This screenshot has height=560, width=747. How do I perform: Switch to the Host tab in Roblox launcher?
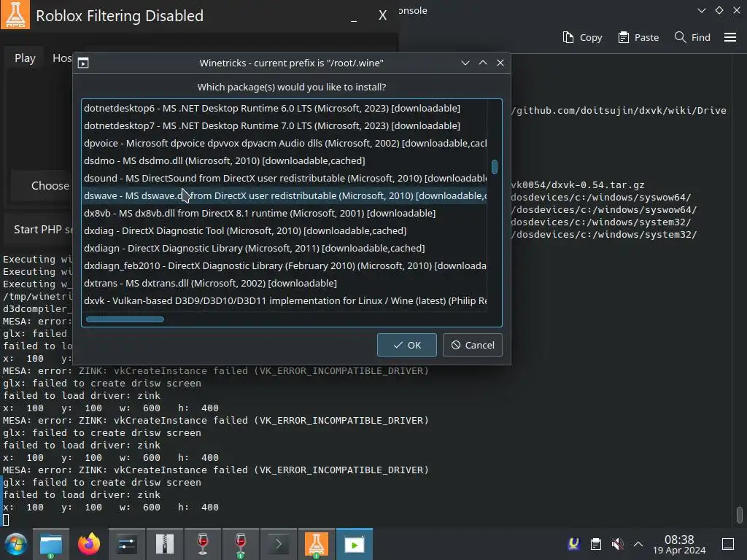61,58
